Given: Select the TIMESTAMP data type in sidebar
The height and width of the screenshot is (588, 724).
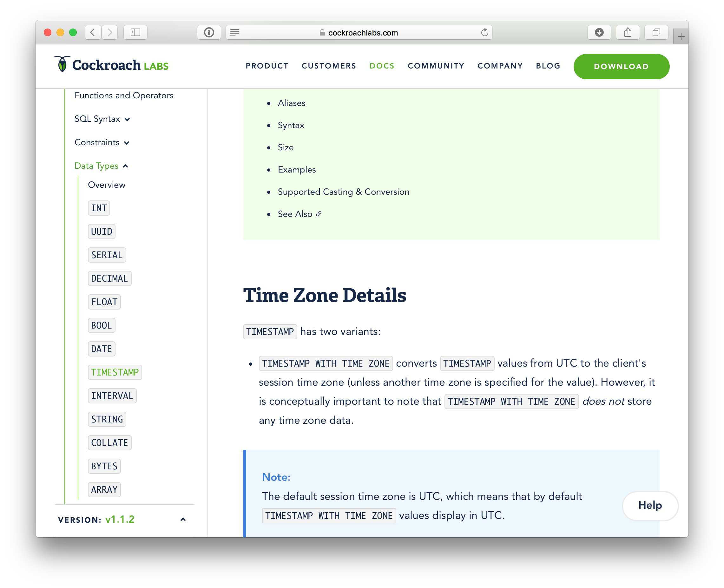Looking at the screenshot, I should point(115,372).
